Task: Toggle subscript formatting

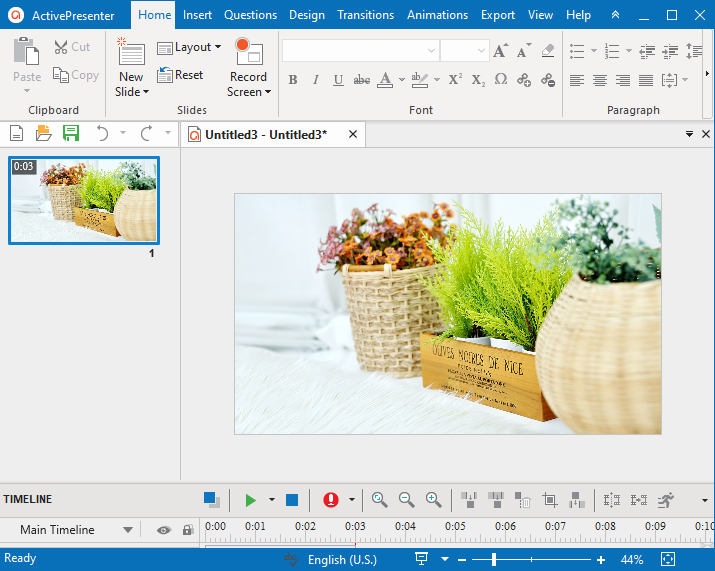Action: pyautogui.click(x=478, y=80)
